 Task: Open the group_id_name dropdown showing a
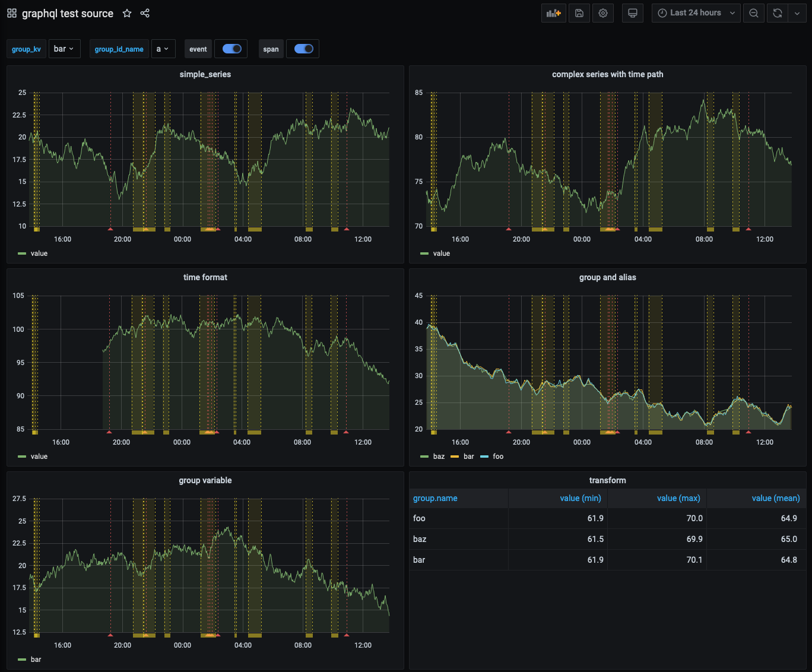pyautogui.click(x=163, y=49)
